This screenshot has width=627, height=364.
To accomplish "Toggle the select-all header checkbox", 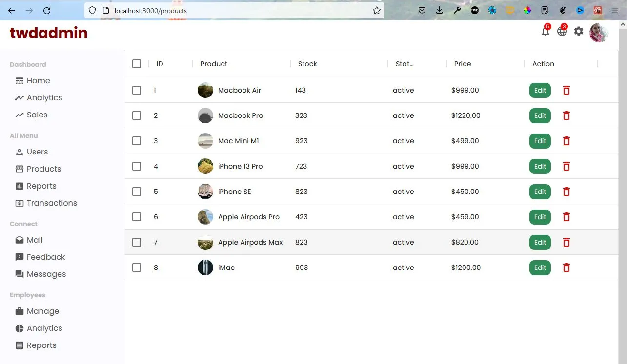I will pyautogui.click(x=137, y=64).
